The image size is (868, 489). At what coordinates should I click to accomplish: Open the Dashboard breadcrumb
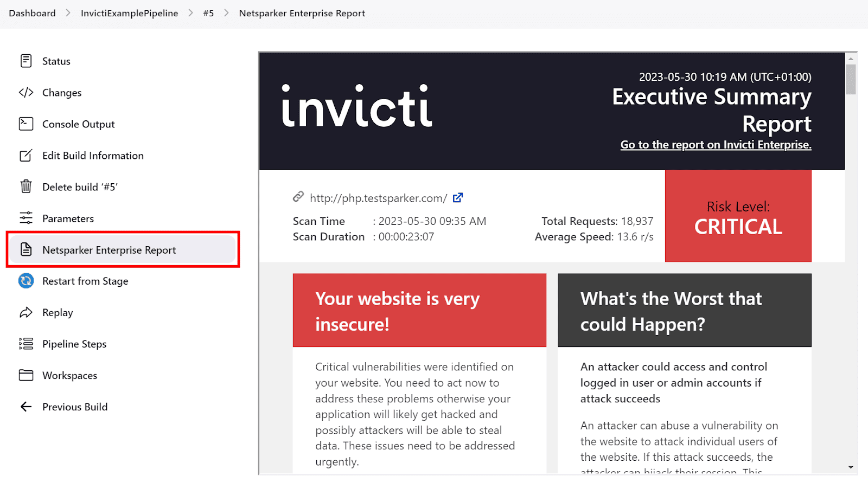click(31, 13)
